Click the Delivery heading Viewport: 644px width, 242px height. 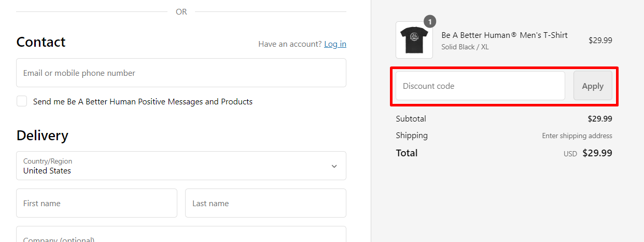point(42,135)
